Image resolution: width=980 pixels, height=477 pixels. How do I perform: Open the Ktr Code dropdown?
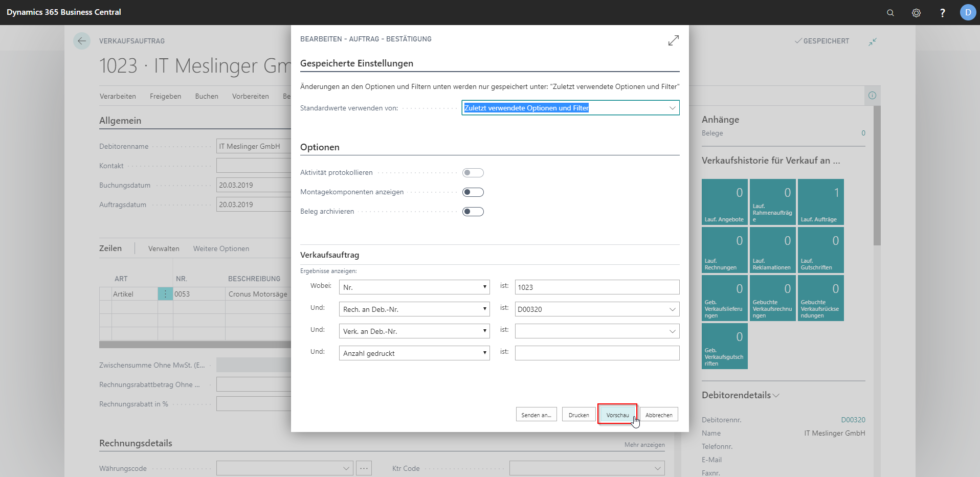pyautogui.click(x=658, y=468)
